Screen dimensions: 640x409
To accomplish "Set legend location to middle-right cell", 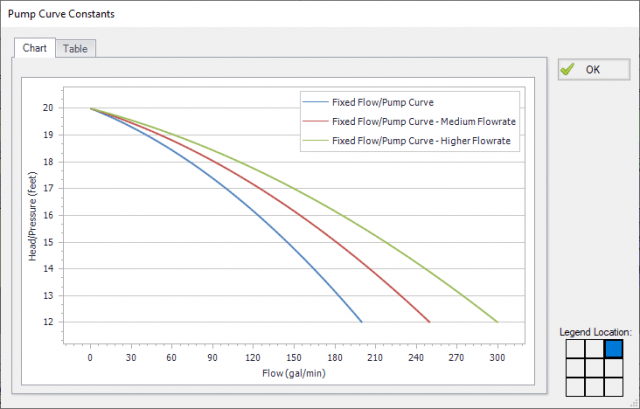I will [613, 368].
